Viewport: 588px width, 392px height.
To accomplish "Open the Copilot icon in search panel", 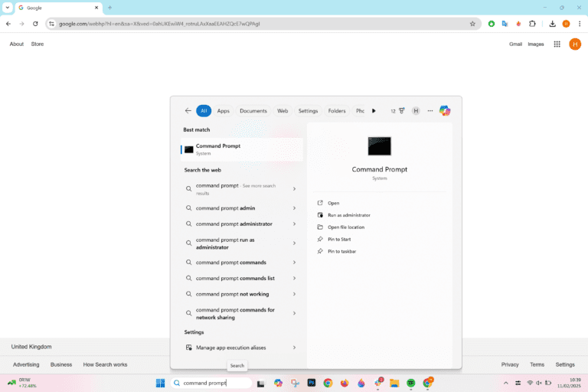I will [x=445, y=111].
